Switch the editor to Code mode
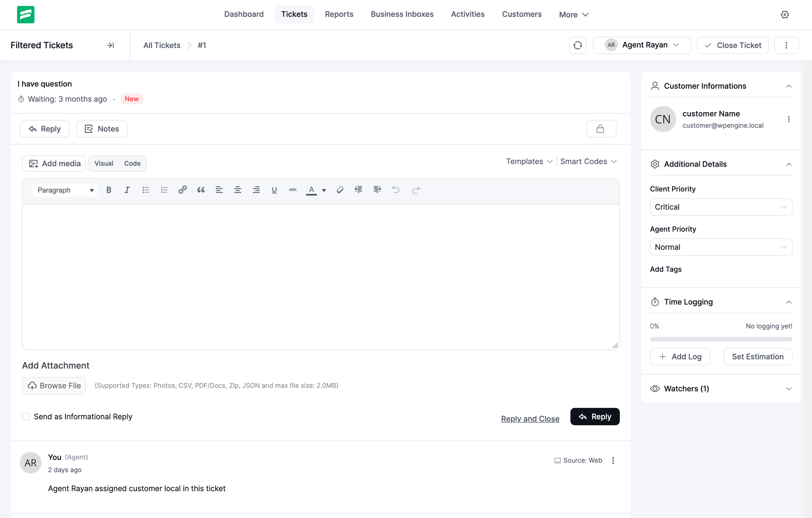Image resolution: width=812 pixels, height=518 pixels. 132,163
